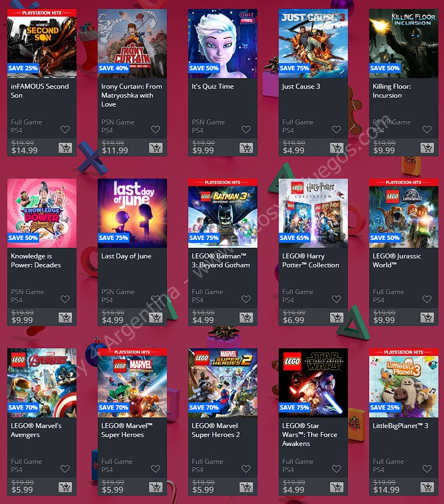Add LEGO Jurassic World to cart

(x=427, y=318)
